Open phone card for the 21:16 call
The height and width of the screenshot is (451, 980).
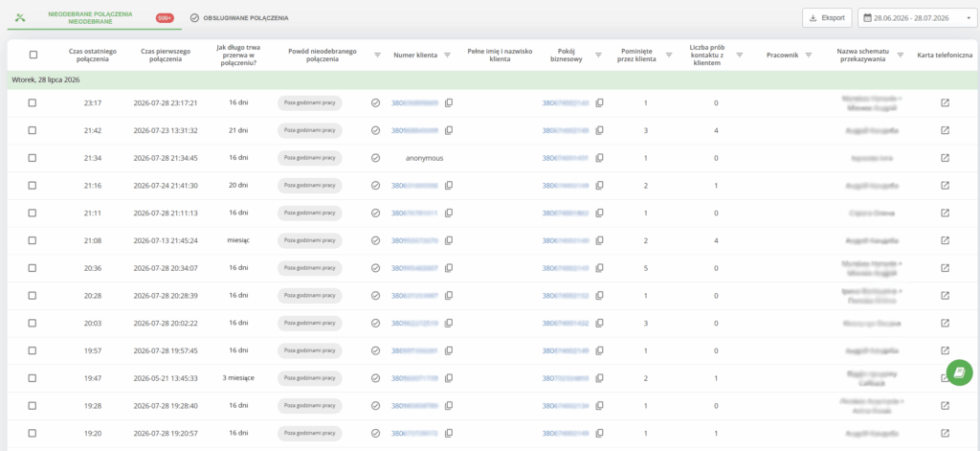(945, 185)
